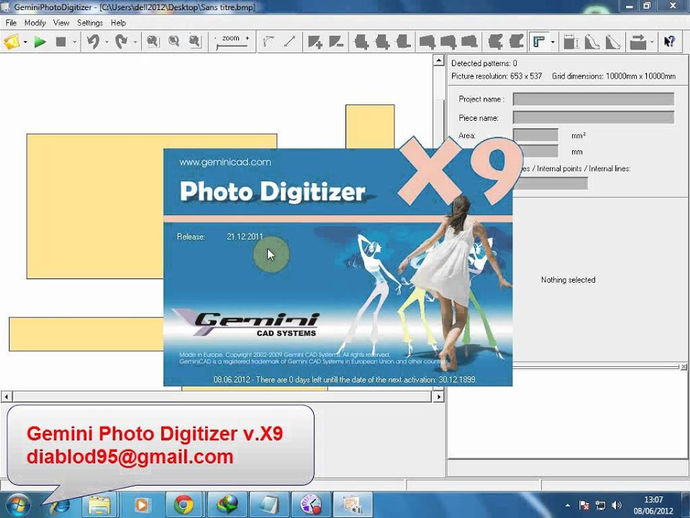690x518 pixels.
Task: Click the export arrow-over-folder toolbar icon
Action: pyautogui.click(x=638, y=42)
